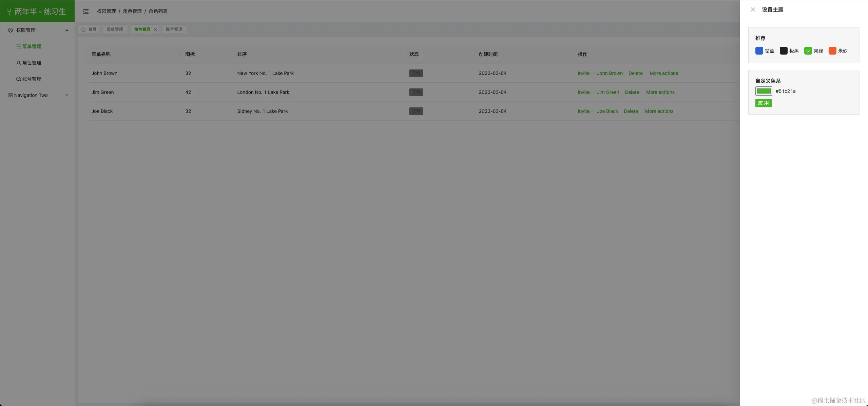
Task: Close the 设置主题 drawer
Action: (x=753, y=9)
